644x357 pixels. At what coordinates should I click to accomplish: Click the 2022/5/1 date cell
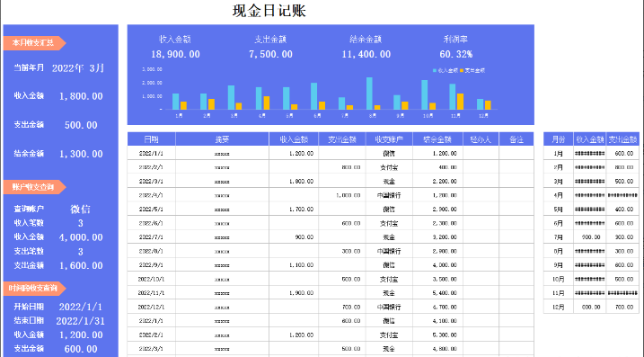(151, 210)
